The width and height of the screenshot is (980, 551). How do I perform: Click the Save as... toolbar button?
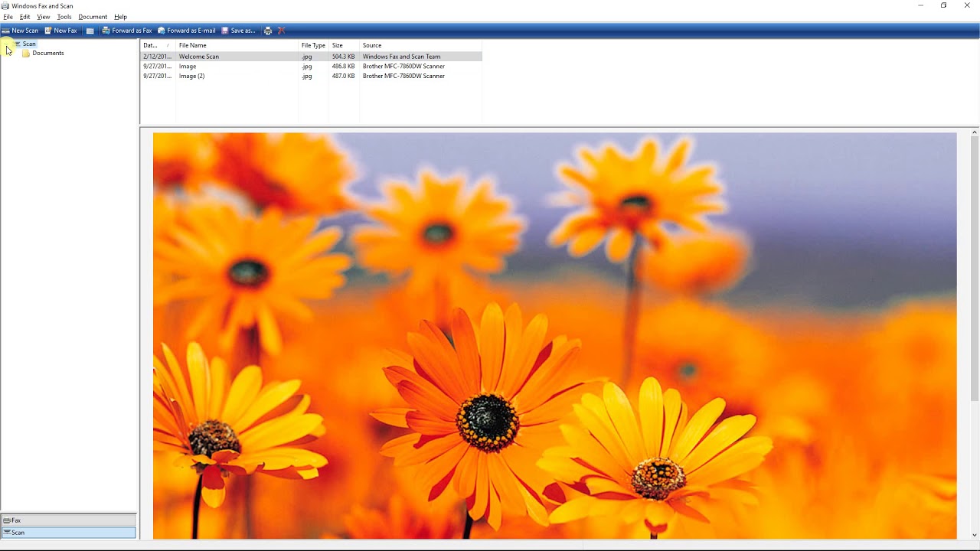[x=238, y=31]
